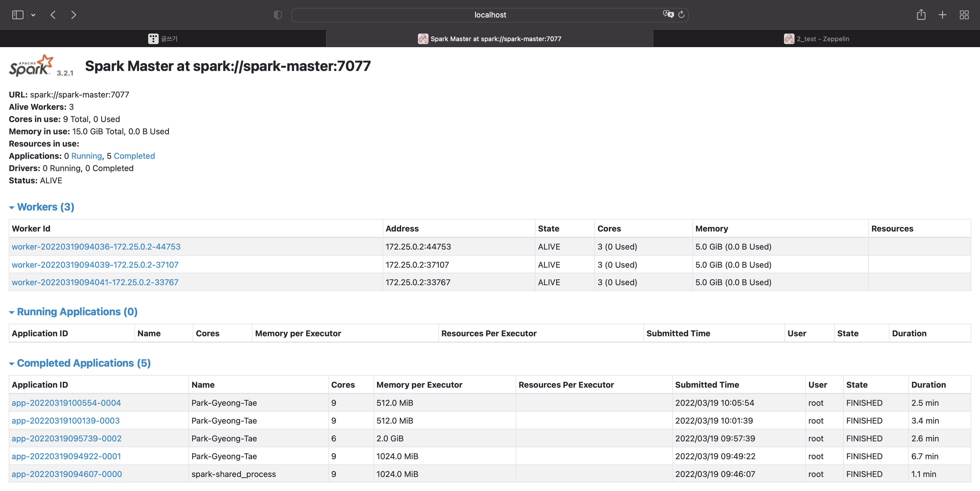
Task: Switch to the 글쓰기 tab
Action: [x=163, y=39]
